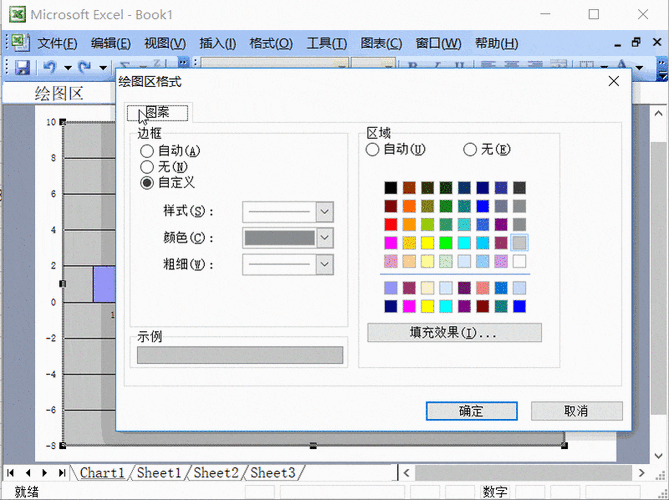Click the horizontal scrollbar left arrow
The height and width of the screenshot is (500, 669).
406,473
